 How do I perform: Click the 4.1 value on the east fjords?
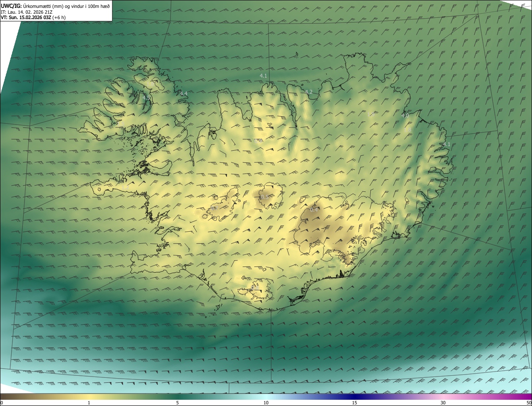(446, 144)
